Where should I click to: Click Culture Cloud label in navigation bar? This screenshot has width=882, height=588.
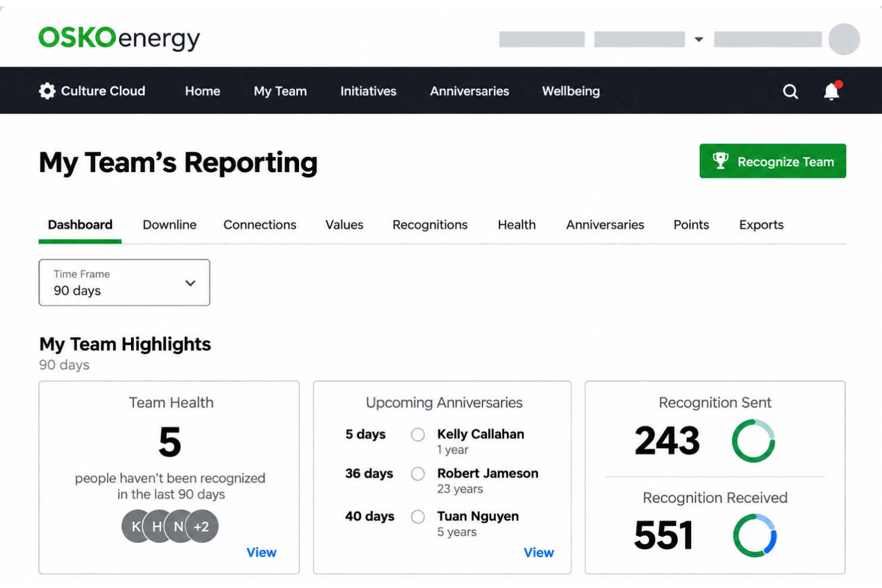[103, 91]
